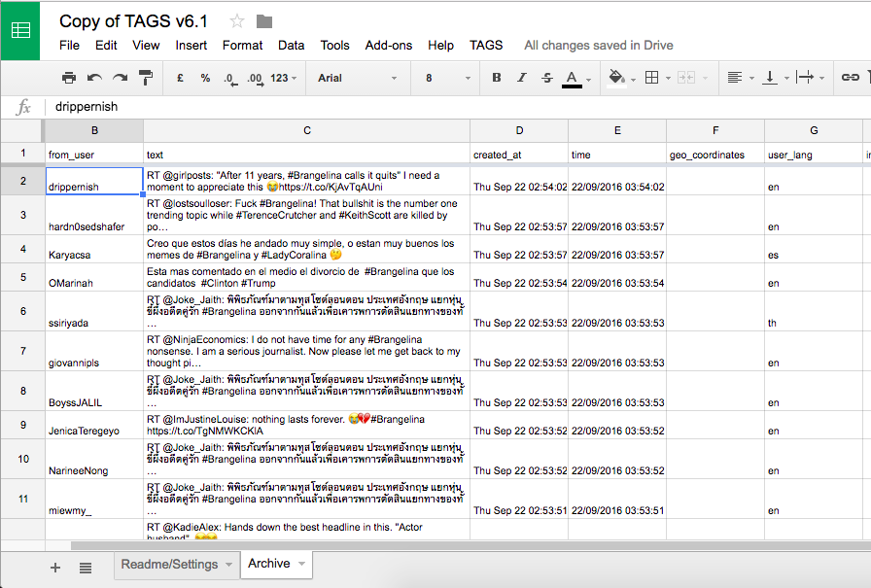Select the created_at header cell
The width and height of the screenshot is (871, 588).
[x=519, y=154]
